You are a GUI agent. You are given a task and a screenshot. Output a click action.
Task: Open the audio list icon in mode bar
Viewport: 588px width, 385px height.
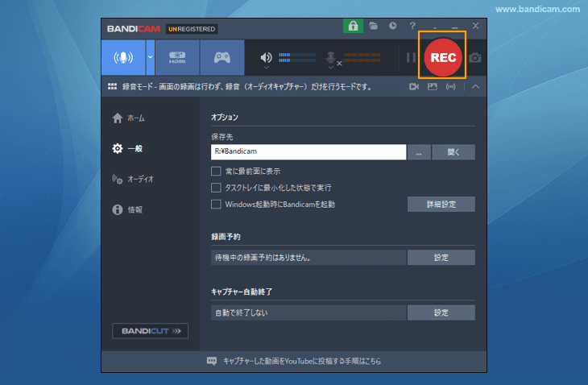[451, 87]
